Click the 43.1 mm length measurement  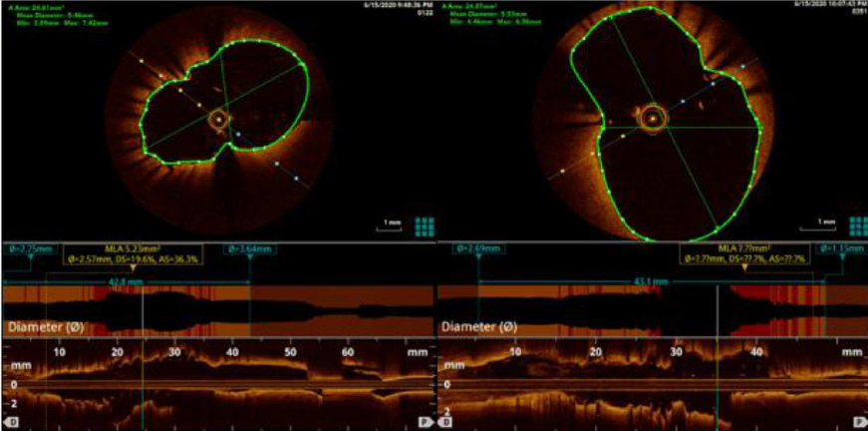tap(651, 281)
